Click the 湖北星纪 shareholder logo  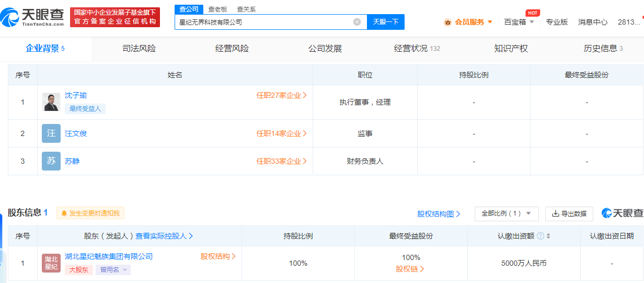coord(51,263)
